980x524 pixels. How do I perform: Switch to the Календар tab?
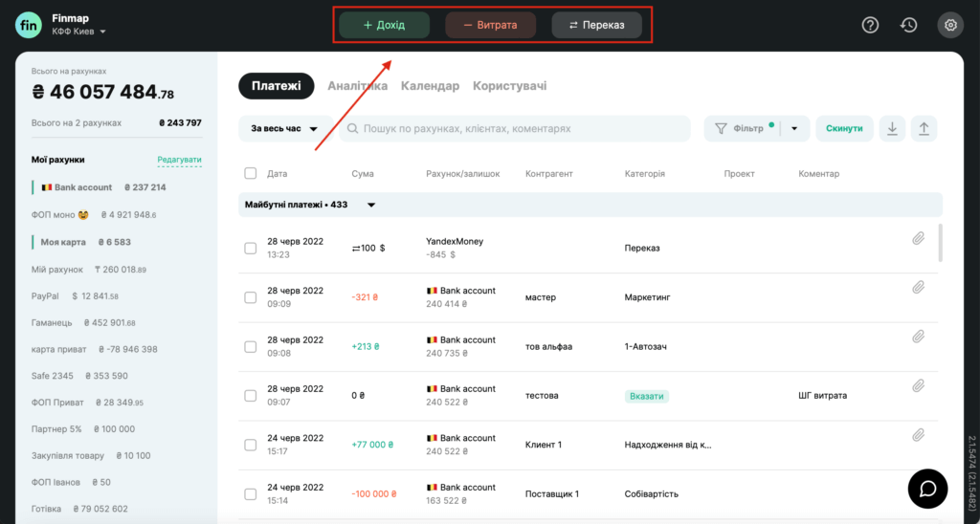pyautogui.click(x=430, y=86)
